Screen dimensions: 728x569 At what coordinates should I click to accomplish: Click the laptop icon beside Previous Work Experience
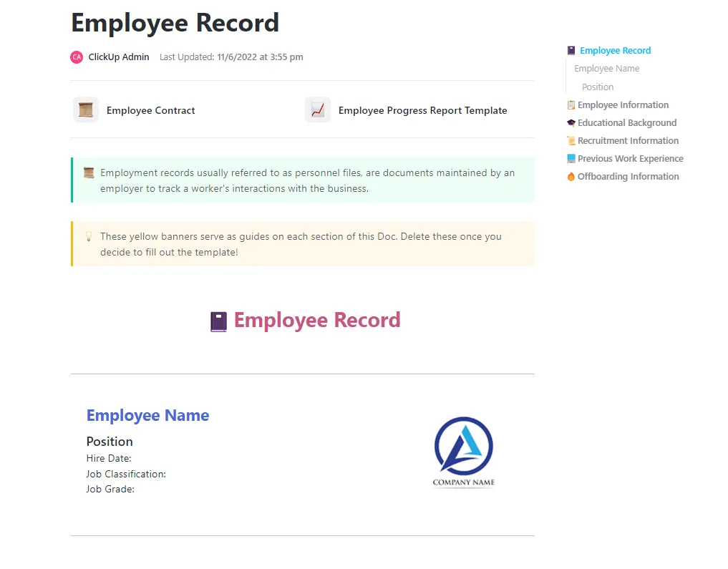(571, 159)
